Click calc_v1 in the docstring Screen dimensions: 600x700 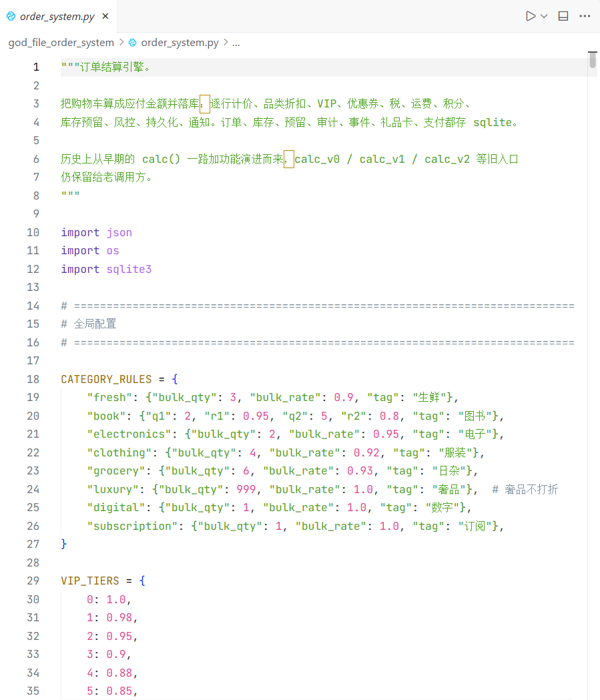tap(382, 159)
